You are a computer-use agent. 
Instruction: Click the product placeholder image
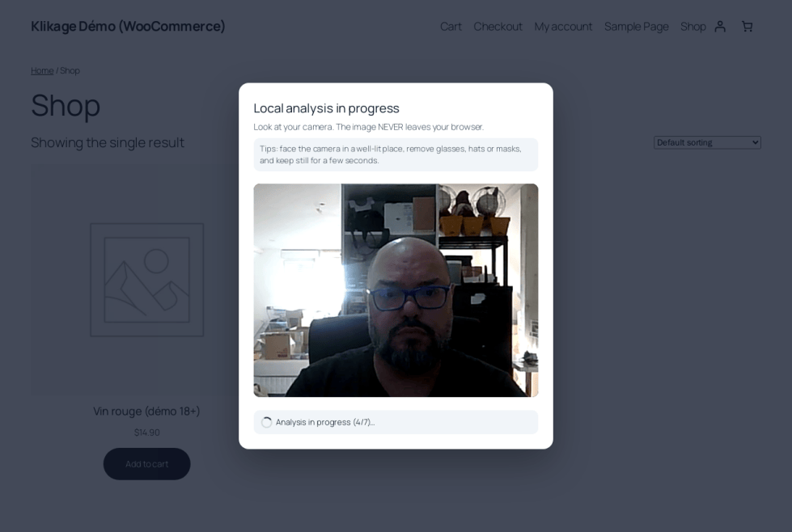(147, 280)
